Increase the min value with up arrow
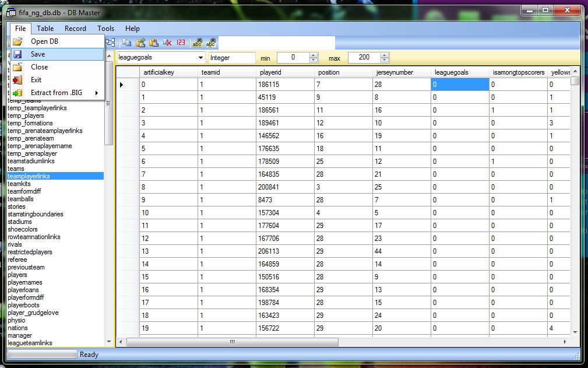 [x=314, y=55]
